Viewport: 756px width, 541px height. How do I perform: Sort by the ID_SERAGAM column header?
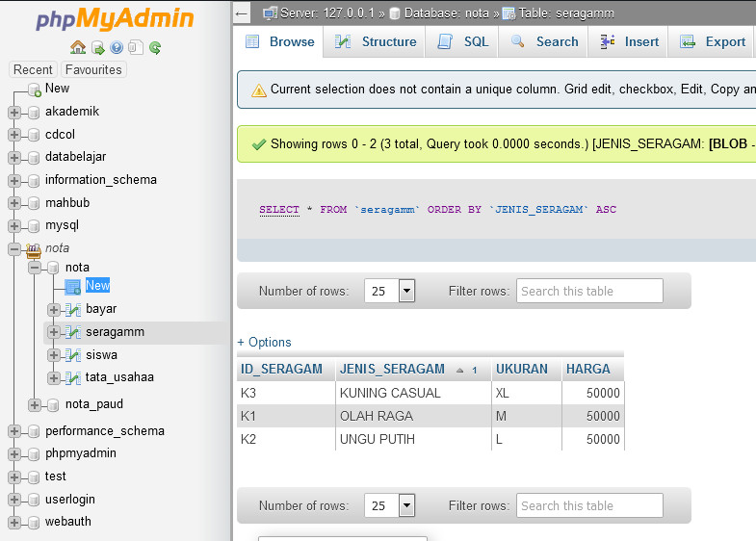pos(281,369)
